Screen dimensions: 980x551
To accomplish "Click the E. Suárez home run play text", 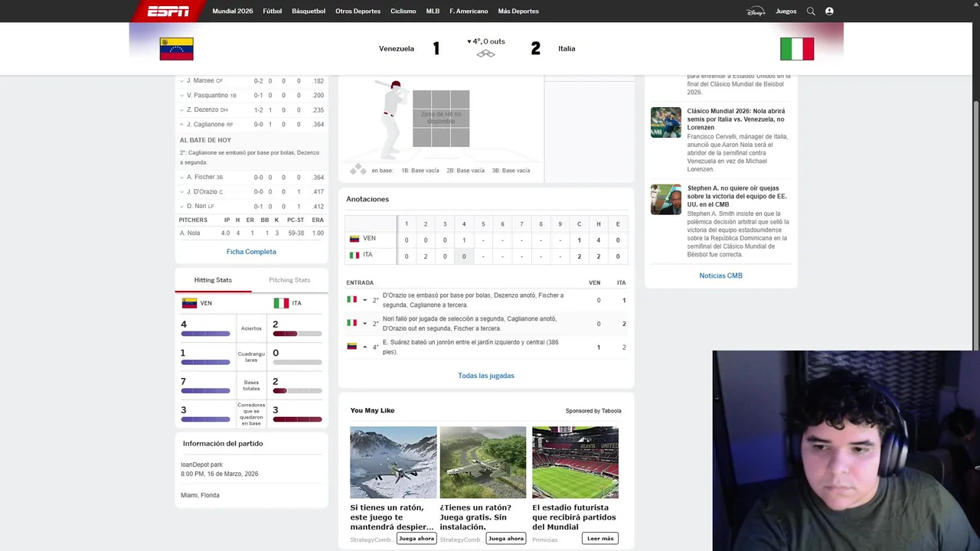I will tap(470, 347).
